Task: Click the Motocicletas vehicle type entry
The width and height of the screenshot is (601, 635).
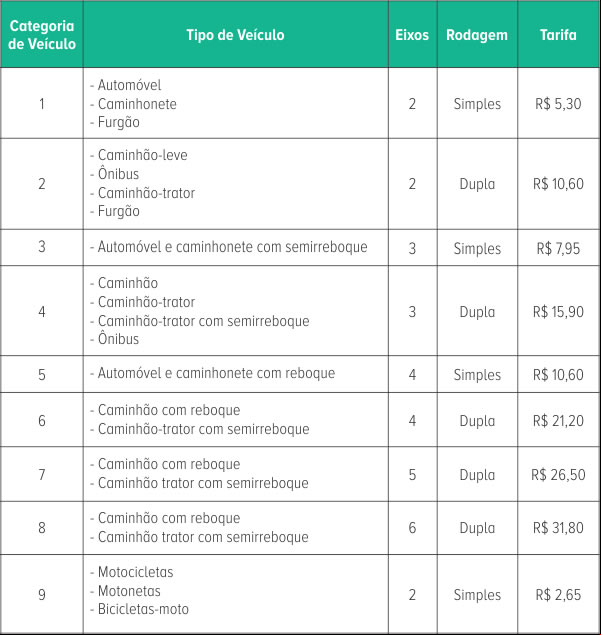Action: point(136,572)
